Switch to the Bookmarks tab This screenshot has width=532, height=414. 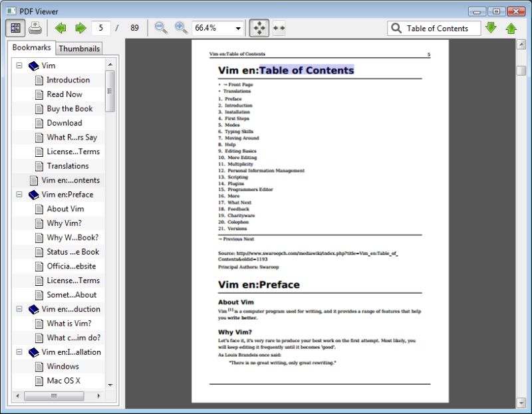point(32,48)
